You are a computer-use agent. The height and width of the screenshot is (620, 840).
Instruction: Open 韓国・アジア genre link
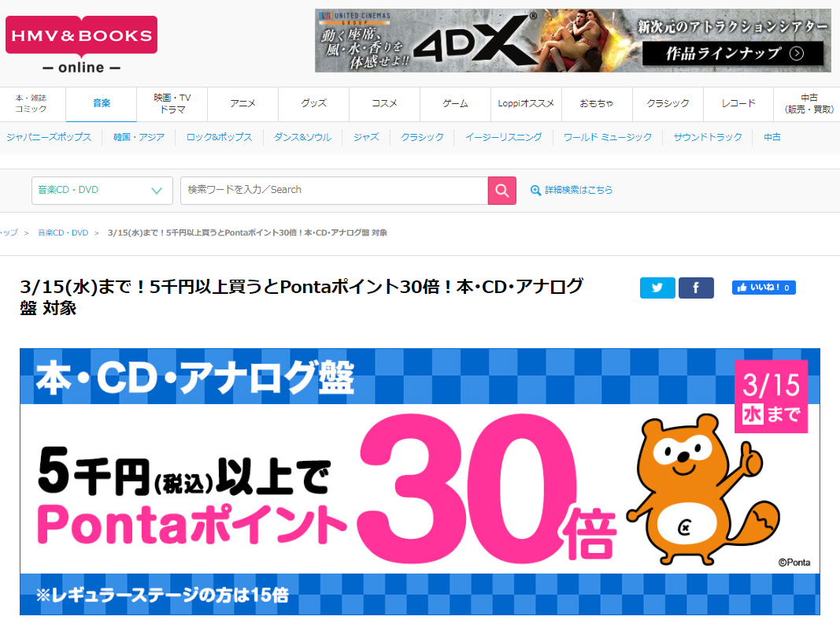(x=139, y=137)
